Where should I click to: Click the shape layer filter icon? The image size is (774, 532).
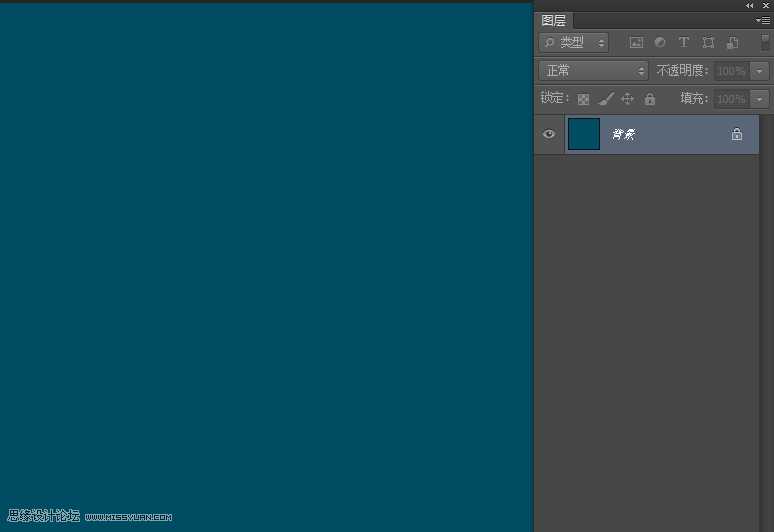(708, 43)
